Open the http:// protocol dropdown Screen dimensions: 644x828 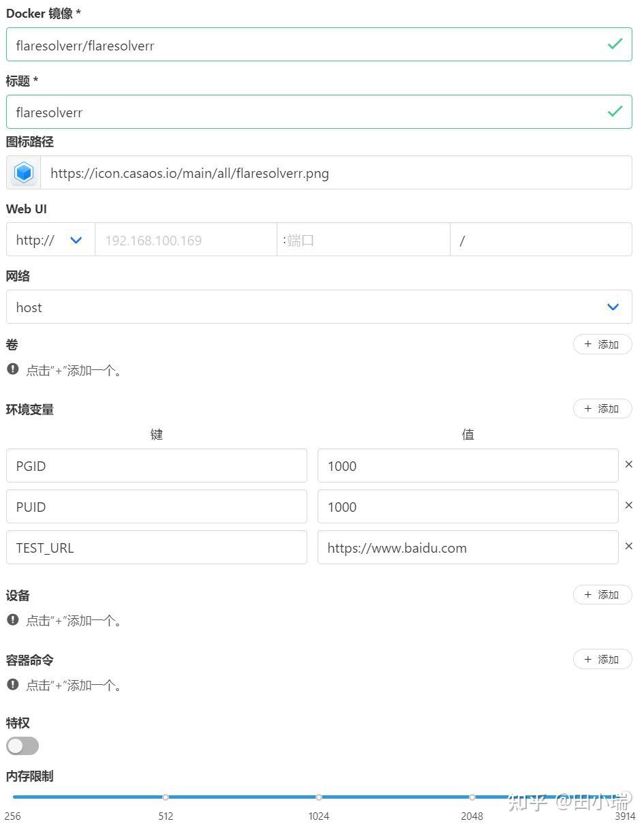pos(48,239)
